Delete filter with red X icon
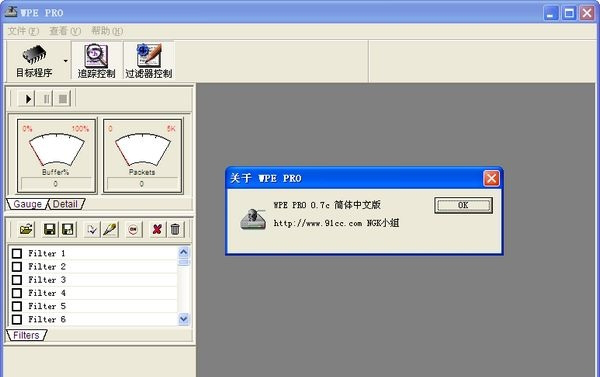 pyautogui.click(x=157, y=229)
